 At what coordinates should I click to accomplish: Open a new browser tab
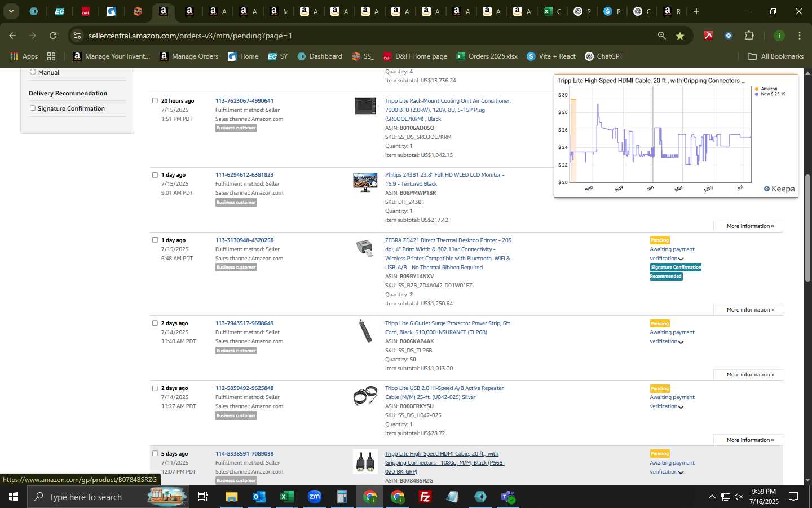pos(696,11)
